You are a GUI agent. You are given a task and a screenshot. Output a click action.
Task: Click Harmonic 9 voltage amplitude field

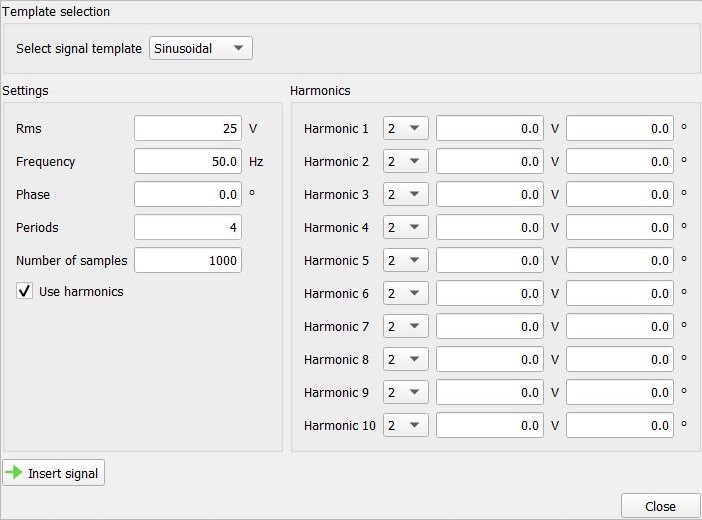pos(490,392)
